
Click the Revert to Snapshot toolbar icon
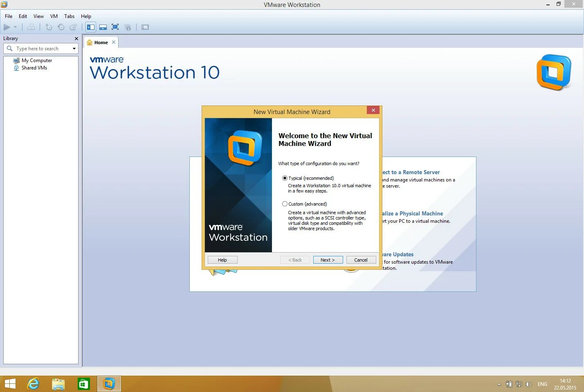click(61, 27)
